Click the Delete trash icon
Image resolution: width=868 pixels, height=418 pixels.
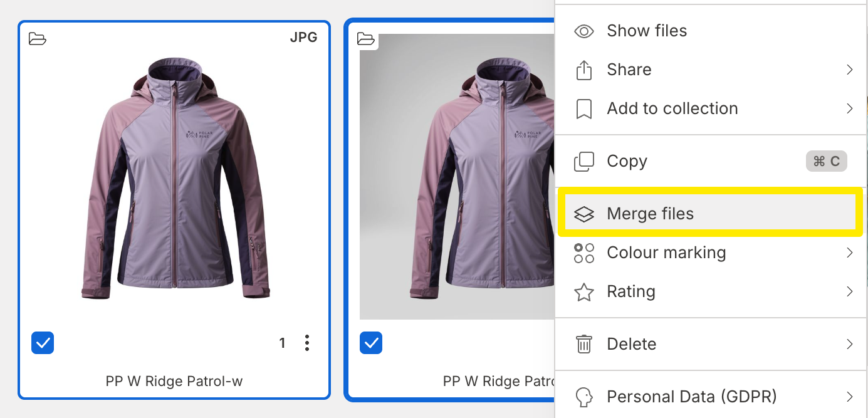tap(583, 343)
